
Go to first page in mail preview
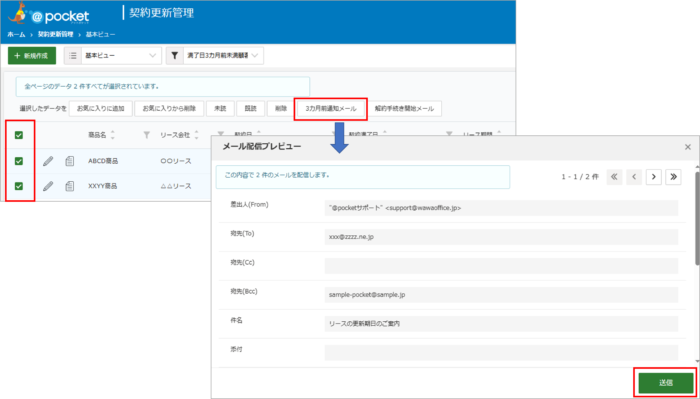[614, 177]
